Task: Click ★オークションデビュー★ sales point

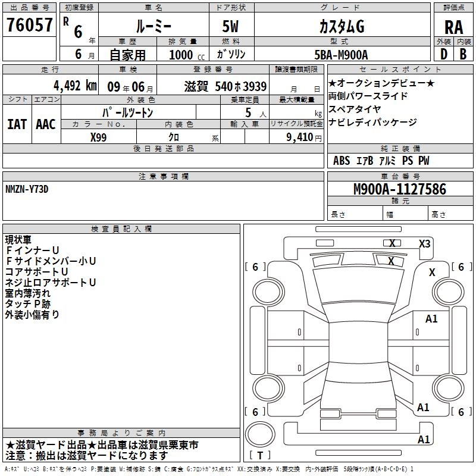Action: 381,83
